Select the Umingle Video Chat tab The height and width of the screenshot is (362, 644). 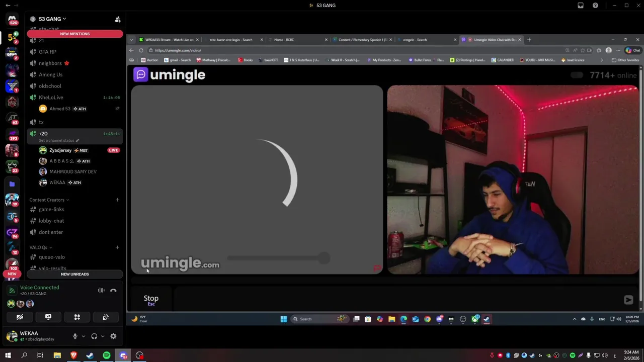pos(491,40)
